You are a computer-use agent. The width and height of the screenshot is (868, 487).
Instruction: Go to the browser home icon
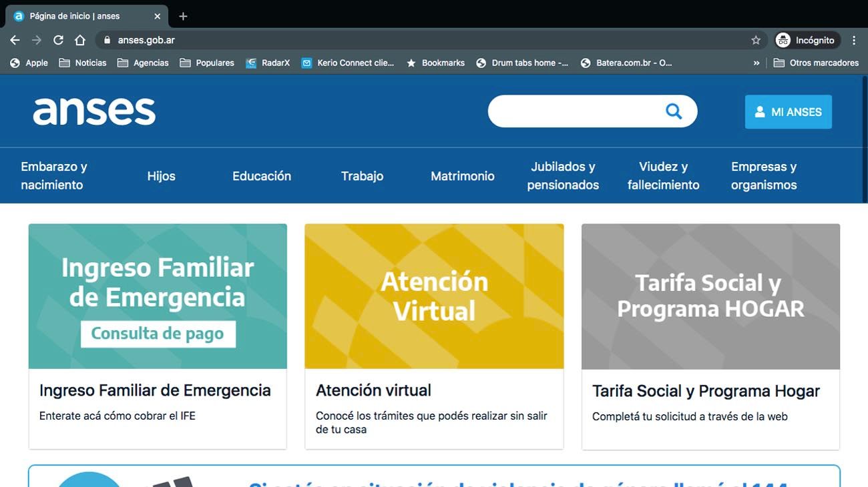click(x=80, y=40)
